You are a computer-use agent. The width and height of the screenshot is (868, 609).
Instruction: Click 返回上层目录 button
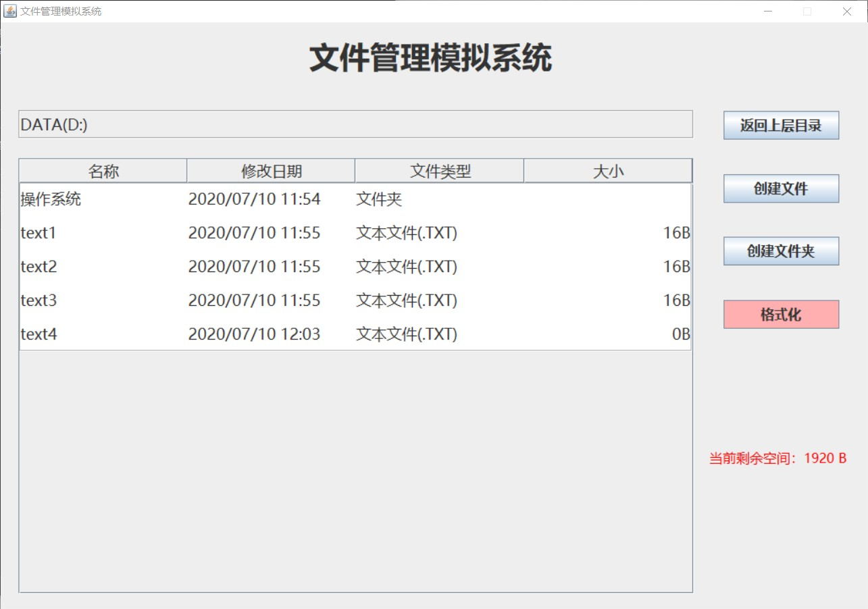click(781, 126)
